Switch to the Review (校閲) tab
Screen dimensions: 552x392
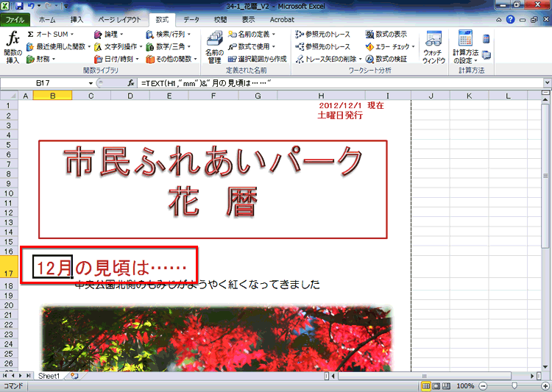(x=220, y=20)
